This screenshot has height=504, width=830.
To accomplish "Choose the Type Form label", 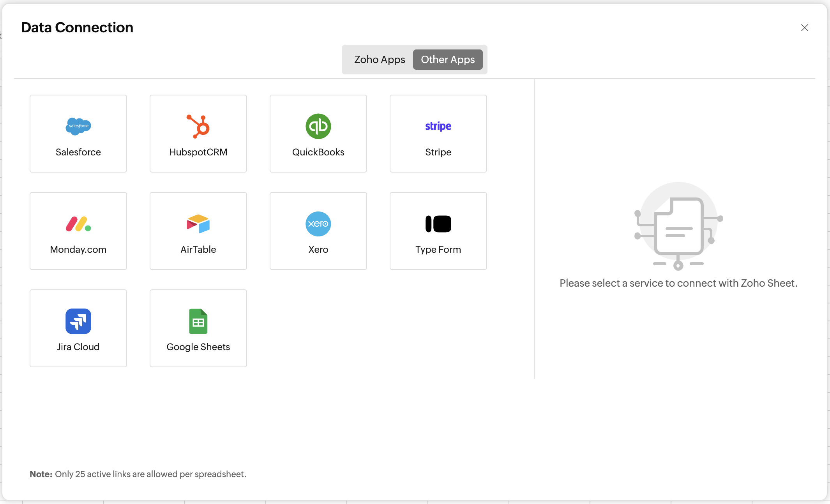I will pos(438,249).
